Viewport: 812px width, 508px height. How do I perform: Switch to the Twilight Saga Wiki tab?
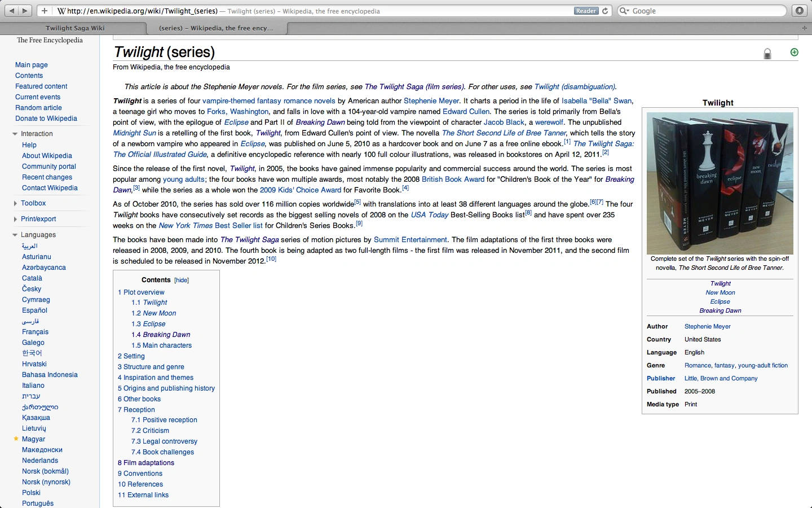click(75, 28)
